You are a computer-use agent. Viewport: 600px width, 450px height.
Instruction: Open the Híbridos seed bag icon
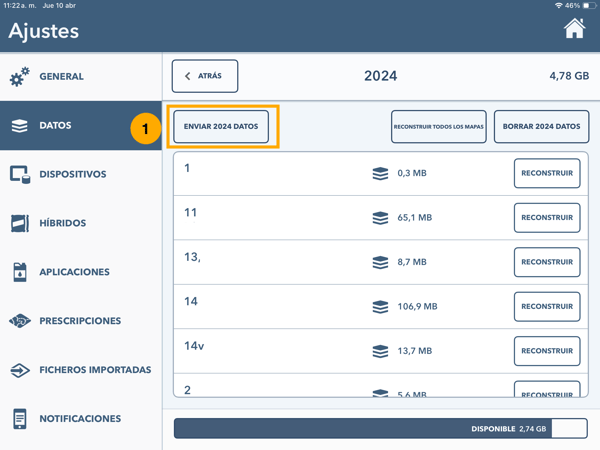click(x=20, y=223)
